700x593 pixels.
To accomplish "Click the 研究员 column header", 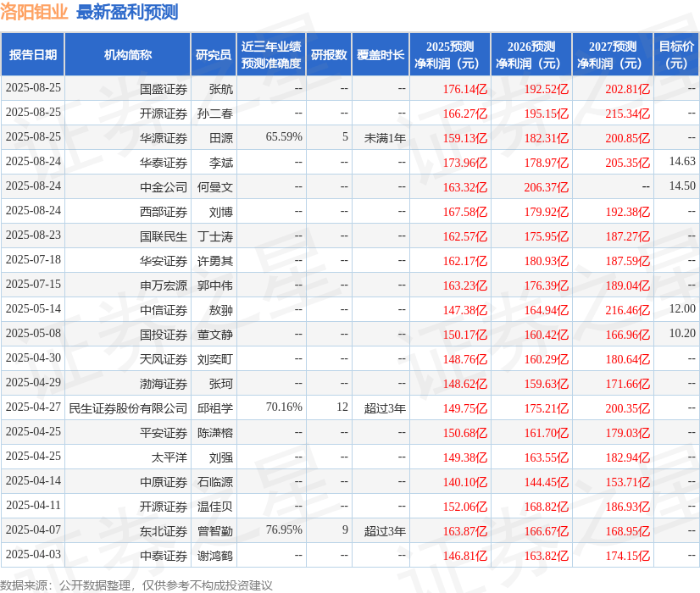I will point(215,54).
